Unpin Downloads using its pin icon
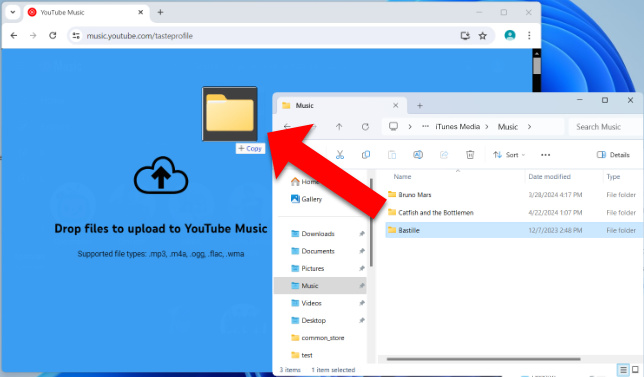The height and width of the screenshot is (377, 644). pyautogui.click(x=361, y=234)
